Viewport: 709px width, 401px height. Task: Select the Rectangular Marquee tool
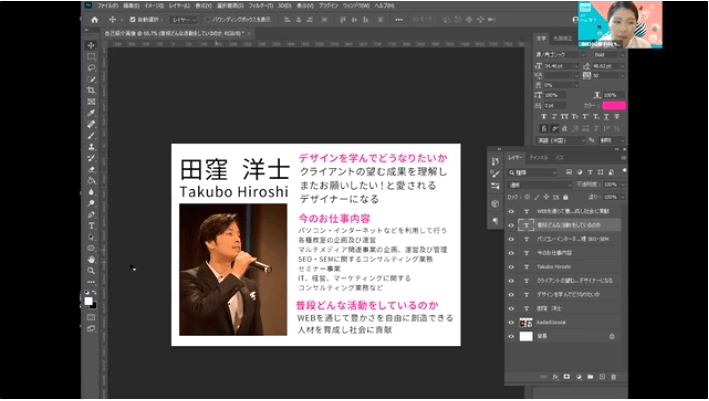click(91, 57)
